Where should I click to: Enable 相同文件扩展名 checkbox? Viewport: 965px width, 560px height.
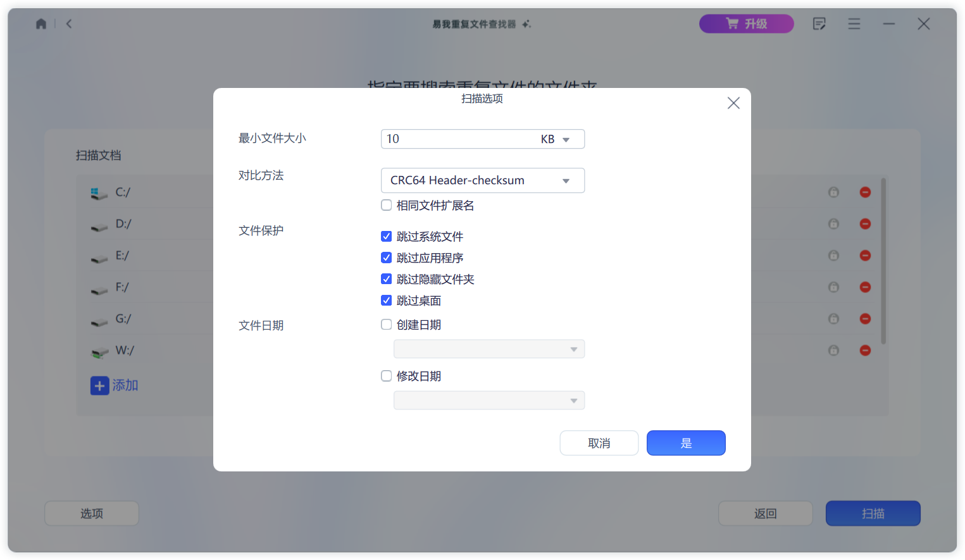(x=386, y=205)
